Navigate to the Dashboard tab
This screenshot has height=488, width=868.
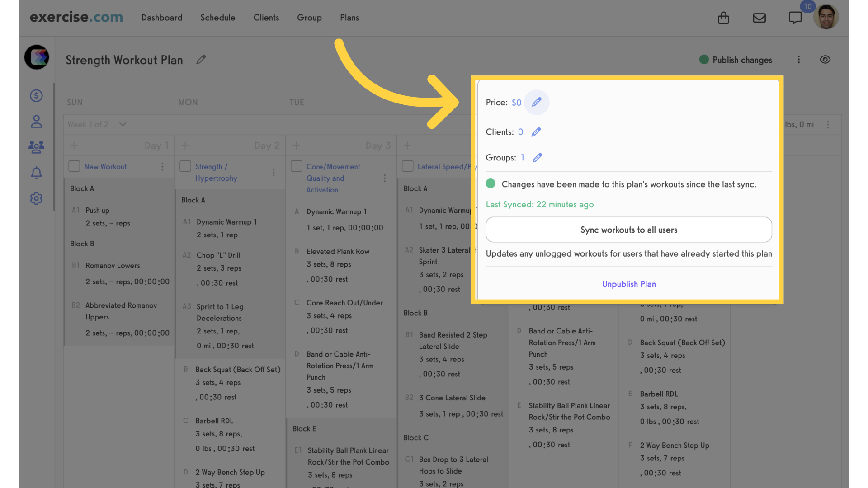[x=161, y=17]
